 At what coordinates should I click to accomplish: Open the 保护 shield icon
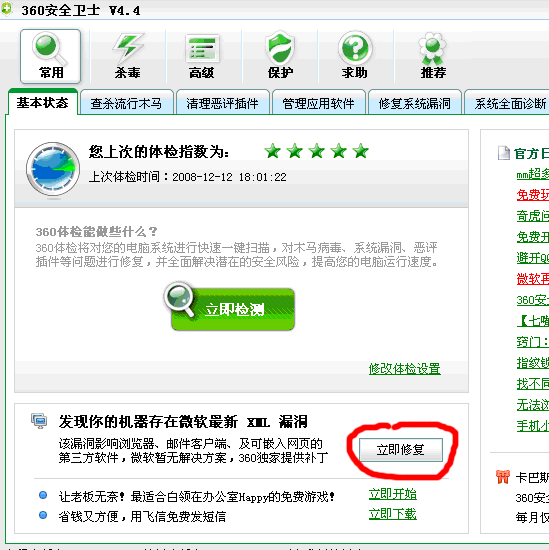(x=280, y=55)
